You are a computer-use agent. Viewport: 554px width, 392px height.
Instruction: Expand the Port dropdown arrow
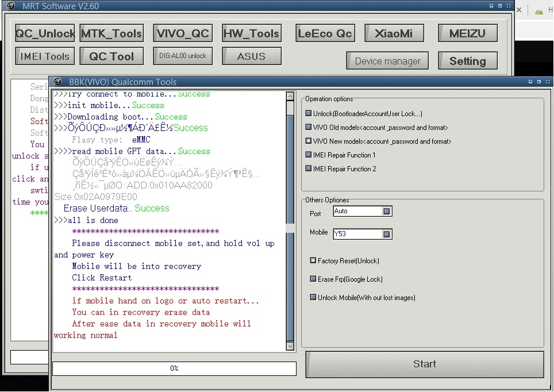387,212
